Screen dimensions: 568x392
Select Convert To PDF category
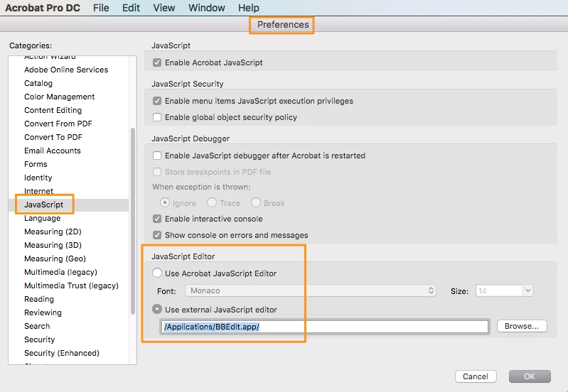53,137
